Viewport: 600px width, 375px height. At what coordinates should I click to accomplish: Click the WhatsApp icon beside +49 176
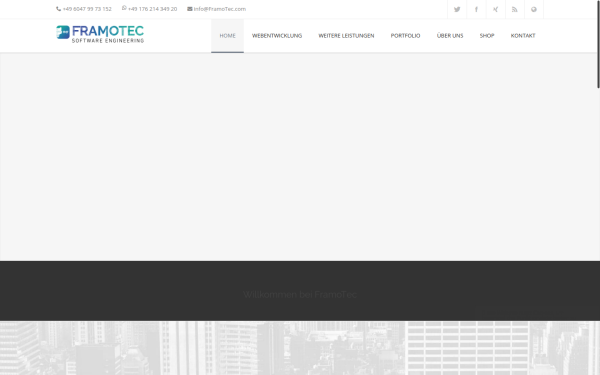point(124,8)
